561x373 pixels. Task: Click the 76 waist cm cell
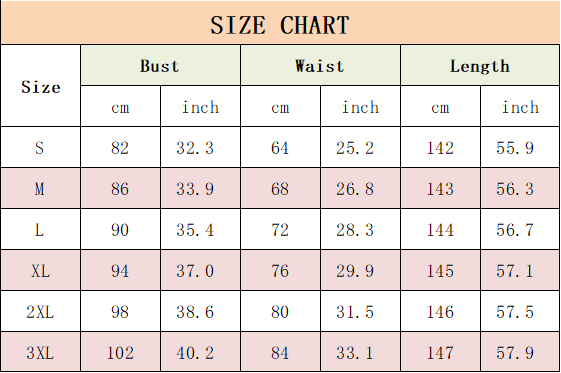pyautogui.click(x=280, y=270)
